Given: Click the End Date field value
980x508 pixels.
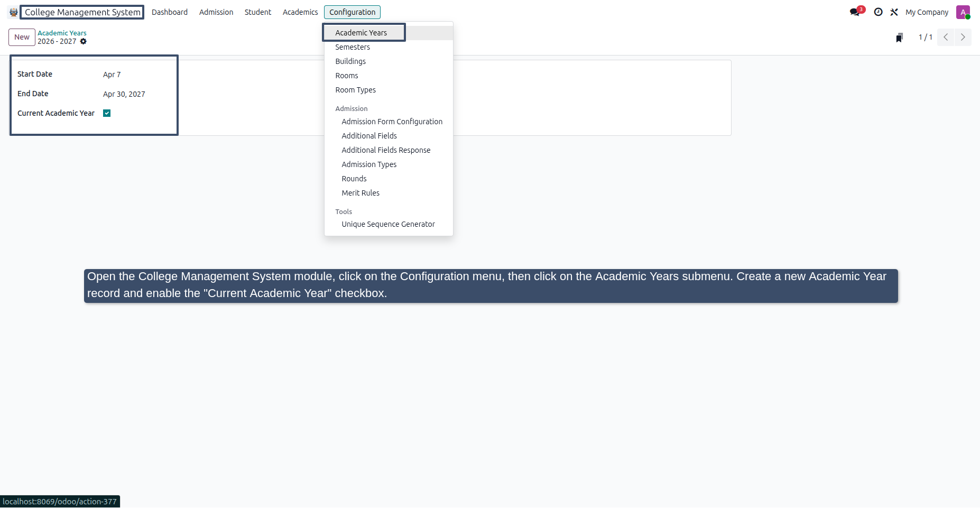Looking at the screenshot, I should point(124,94).
